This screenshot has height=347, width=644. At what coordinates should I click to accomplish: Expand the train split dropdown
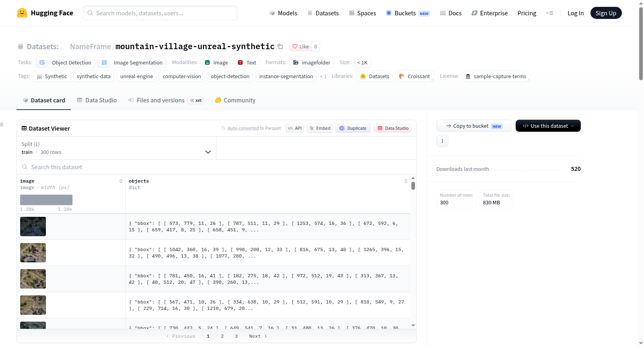point(116,148)
